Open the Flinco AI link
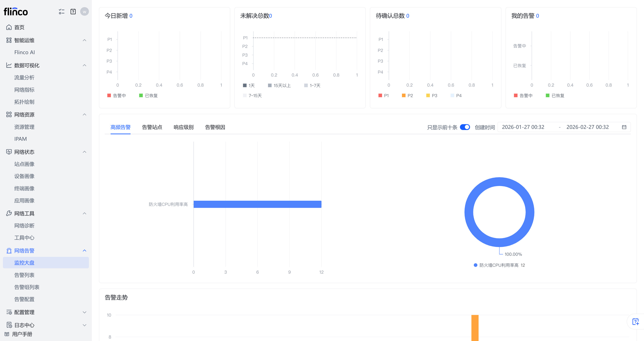Screen dimensions: 644x341 click(24, 52)
